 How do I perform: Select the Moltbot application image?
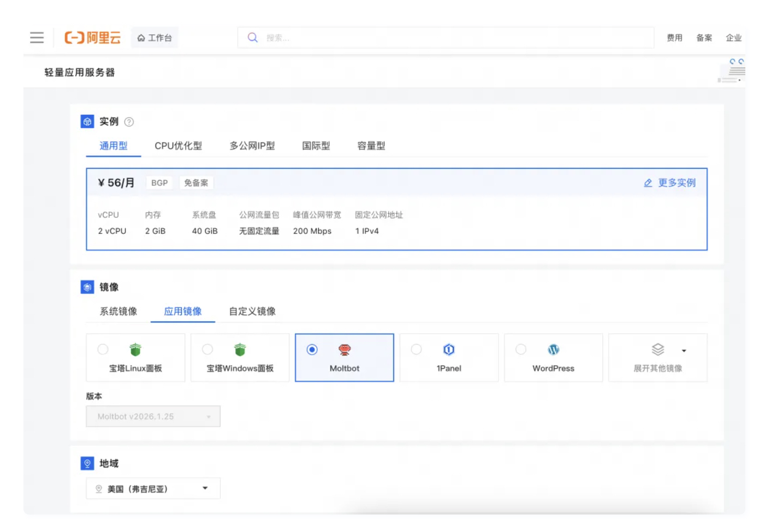[x=344, y=358]
